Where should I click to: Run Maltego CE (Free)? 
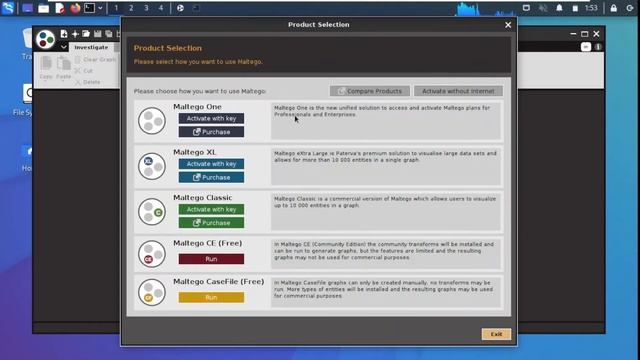coord(211,259)
